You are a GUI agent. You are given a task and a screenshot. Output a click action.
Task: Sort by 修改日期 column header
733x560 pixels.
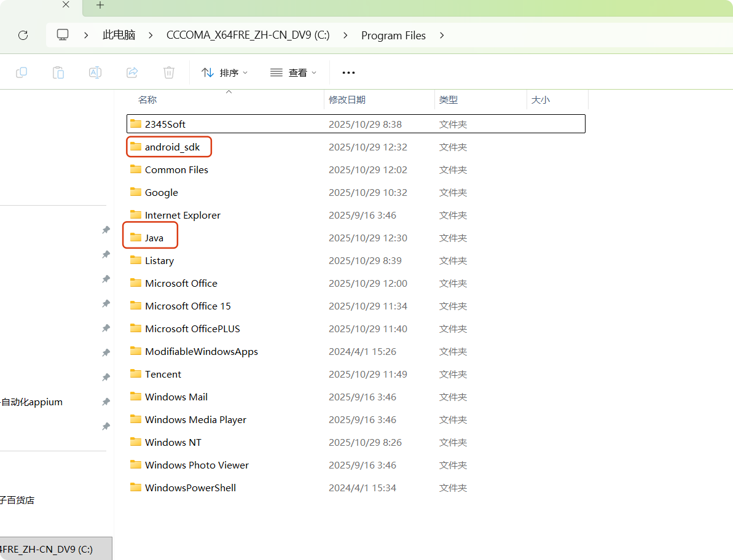(x=347, y=100)
